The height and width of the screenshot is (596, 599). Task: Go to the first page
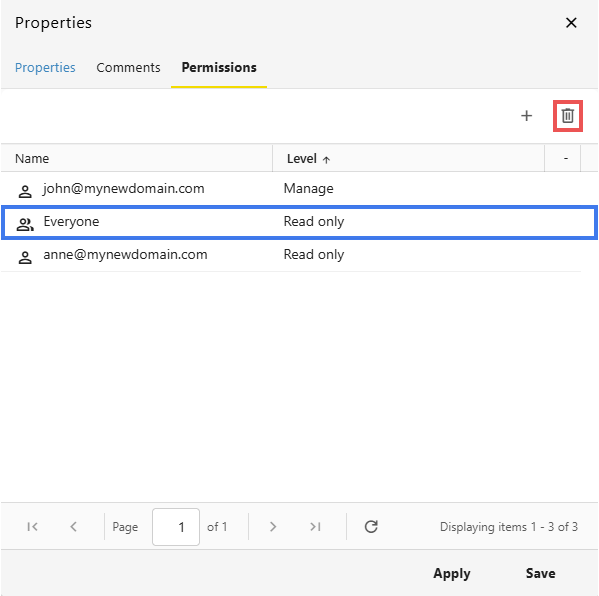click(32, 526)
